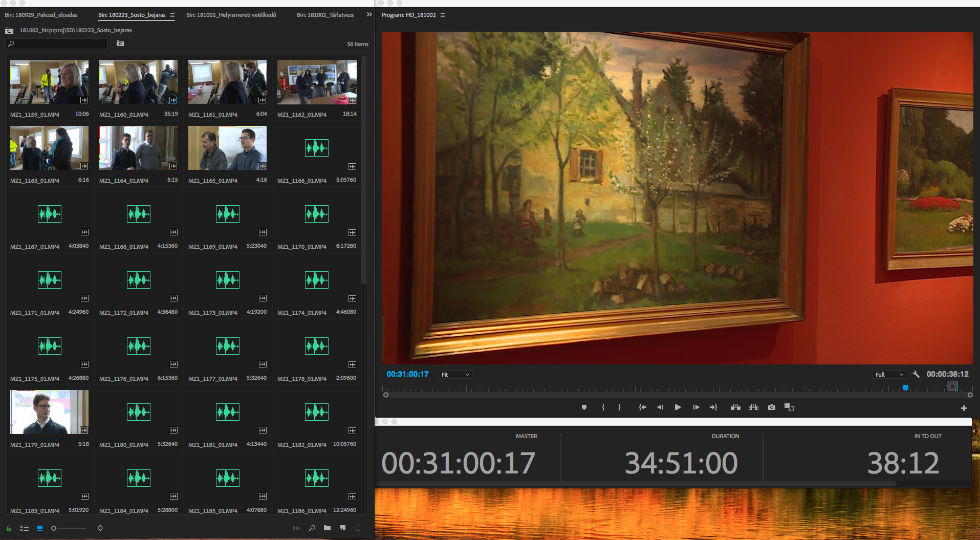Show hidden bin tabs with the overflow chevron
Viewport: 980px width, 540px height.
click(x=369, y=15)
